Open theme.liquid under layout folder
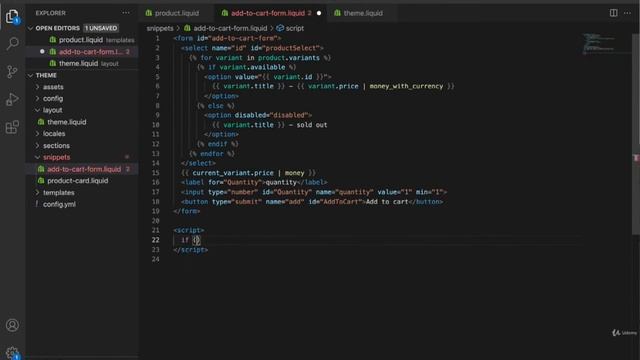 point(67,122)
